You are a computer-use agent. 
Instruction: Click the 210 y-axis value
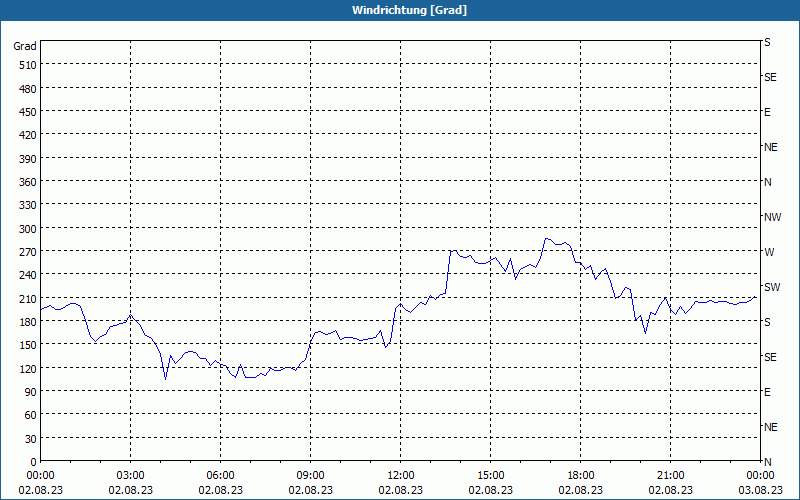28,298
